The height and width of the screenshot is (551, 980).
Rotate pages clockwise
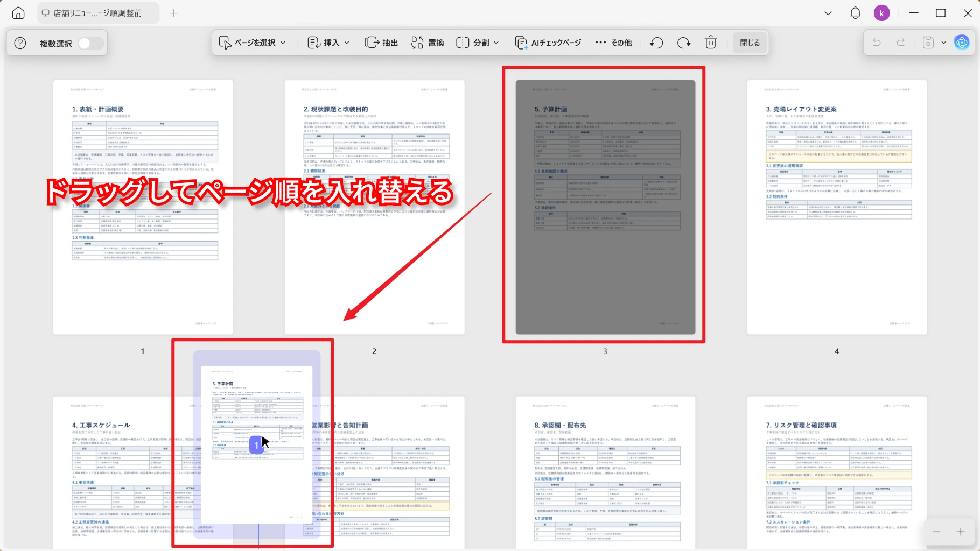[x=684, y=43]
